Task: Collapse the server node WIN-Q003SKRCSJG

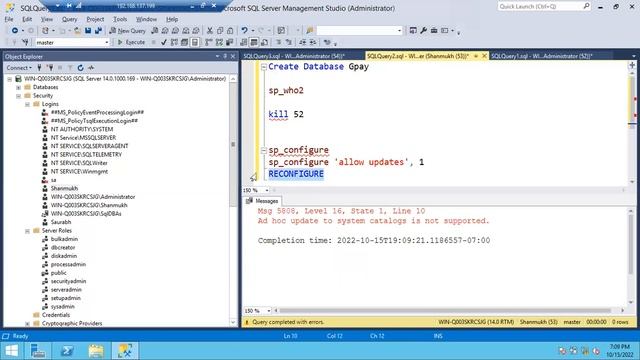Action: [9, 79]
